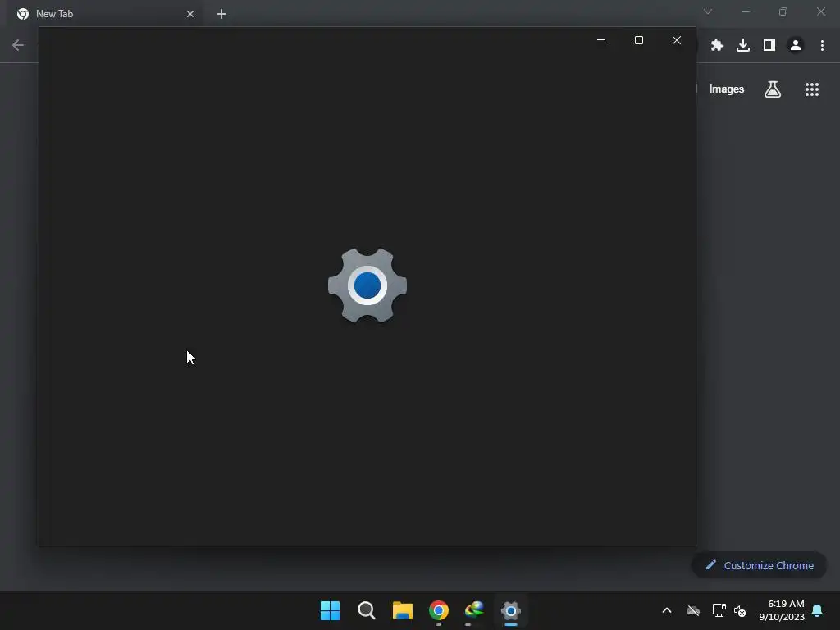
Task: Open taskbar Search
Action: tap(367, 610)
